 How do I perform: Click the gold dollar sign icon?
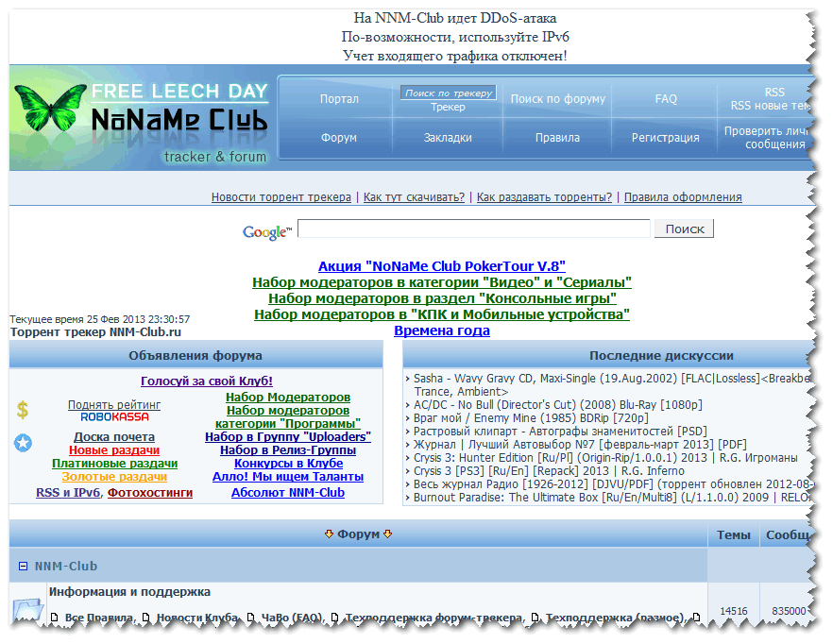tap(23, 410)
